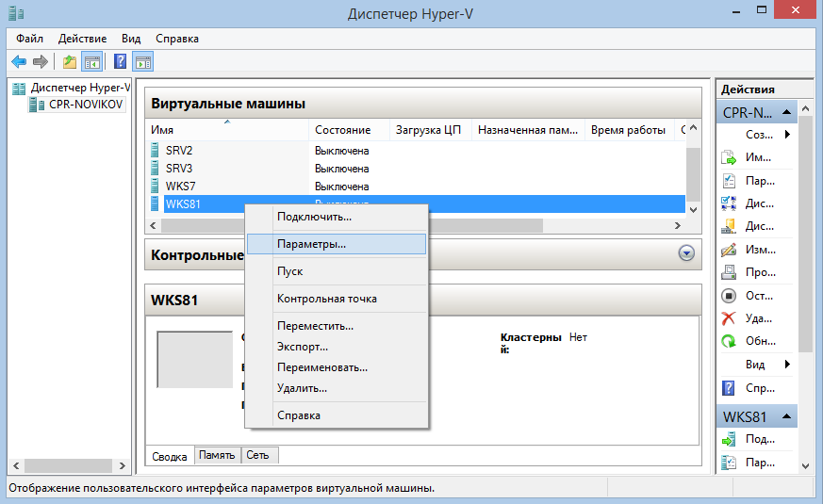Choose Экспорт... from the context menu
This screenshot has height=504, width=823.
(303, 347)
